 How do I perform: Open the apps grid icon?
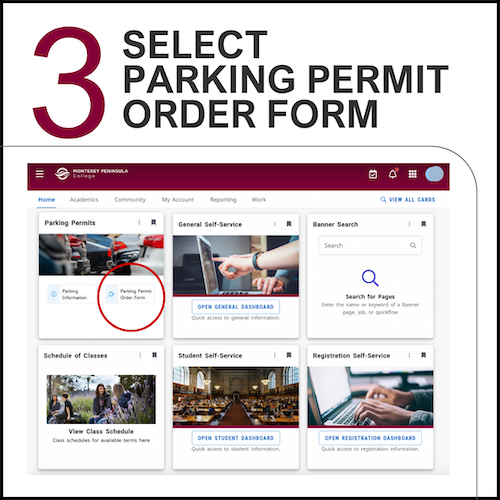pos(413,174)
